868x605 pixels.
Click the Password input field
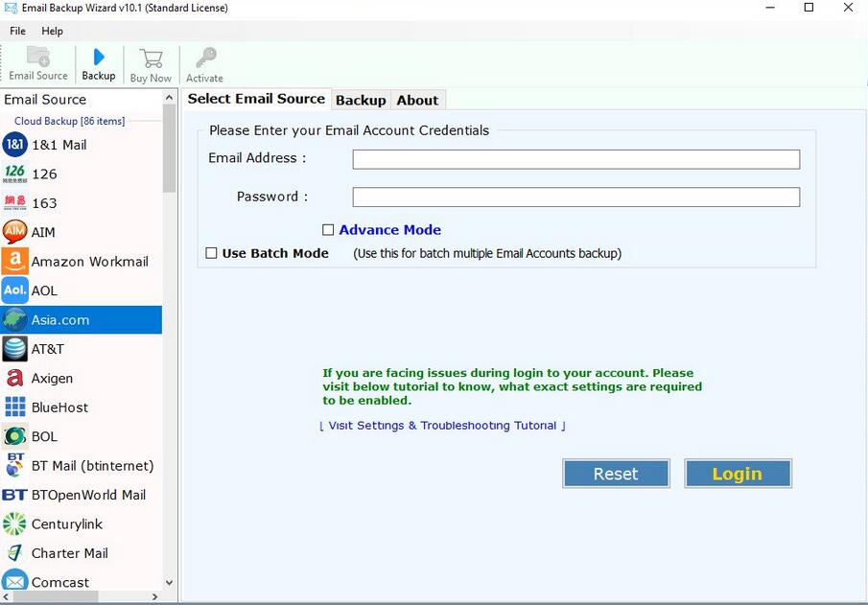coord(575,198)
